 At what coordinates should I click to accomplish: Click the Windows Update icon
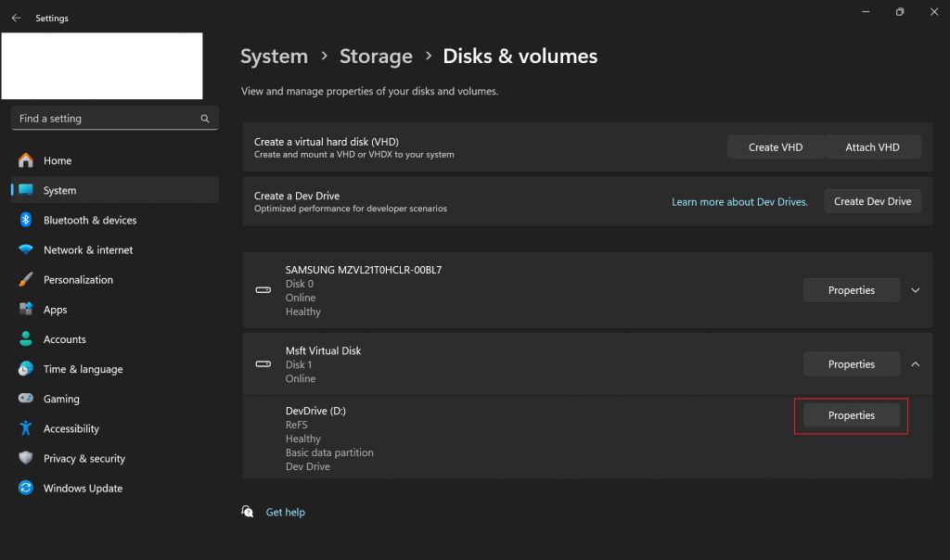click(x=26, y=488)
